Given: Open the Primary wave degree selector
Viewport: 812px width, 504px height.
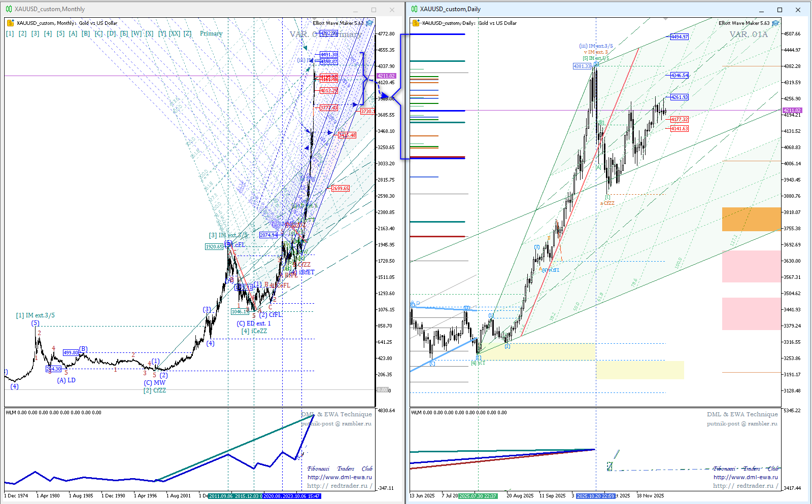Looking at the screenshot, I should point(211,33).
